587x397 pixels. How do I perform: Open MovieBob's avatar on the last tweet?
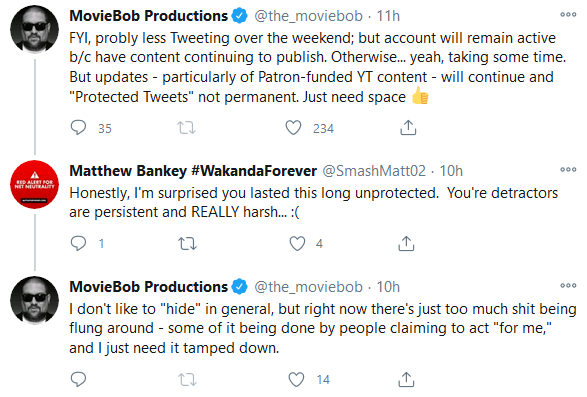pyautogui.click(x=34, y=300)
